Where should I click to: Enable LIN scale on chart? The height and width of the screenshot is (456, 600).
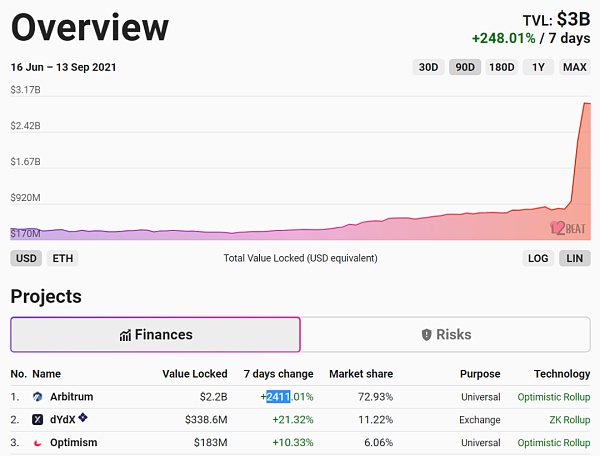574,258
